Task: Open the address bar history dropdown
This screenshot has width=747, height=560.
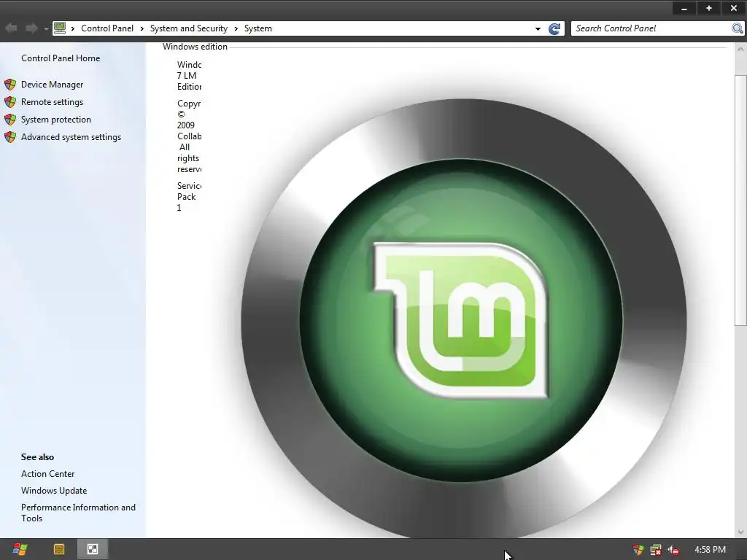Action: coord(538,28)
